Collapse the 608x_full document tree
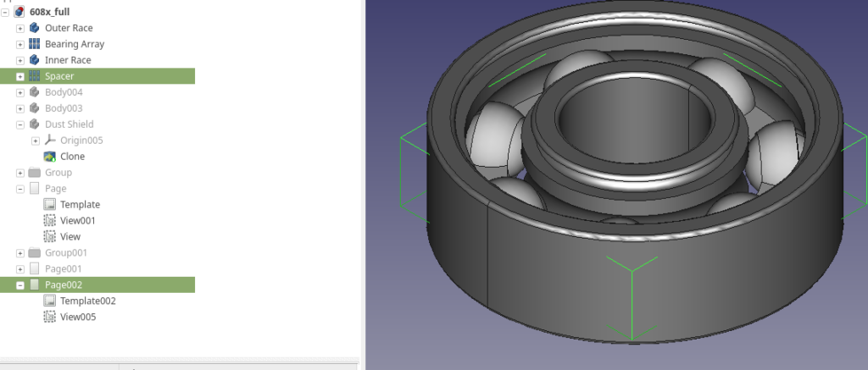This screenshot has width=868, height=370. pyautogui.click(x=5, y=12)
